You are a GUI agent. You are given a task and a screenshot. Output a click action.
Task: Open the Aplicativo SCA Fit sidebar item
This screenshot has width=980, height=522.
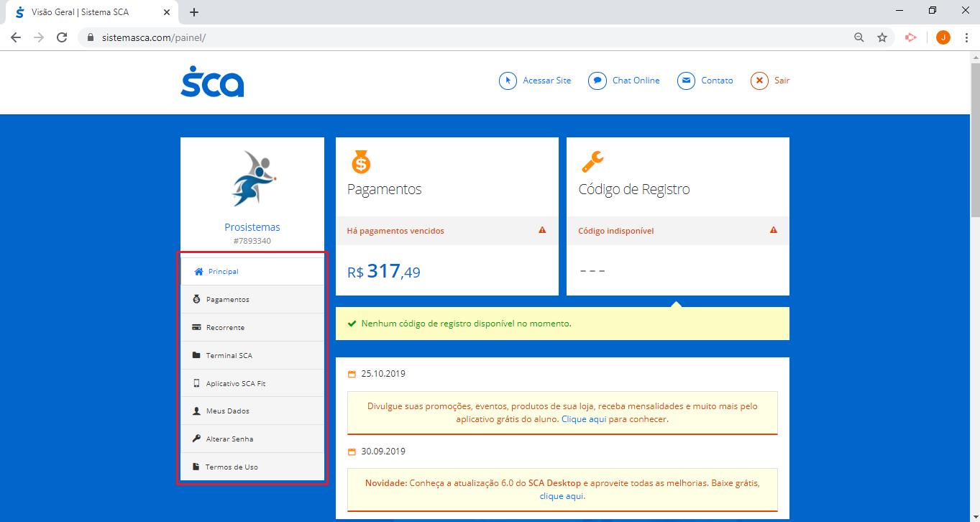coord(252,383)
